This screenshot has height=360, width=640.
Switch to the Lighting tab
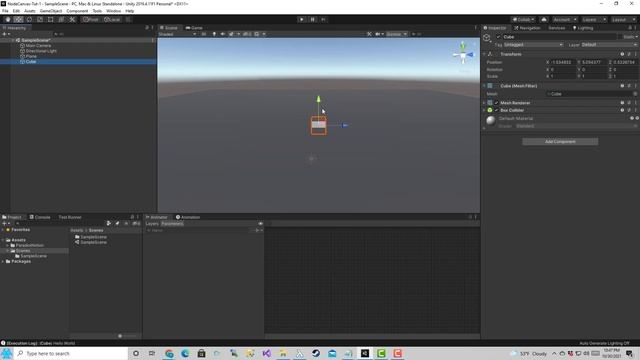583,28
